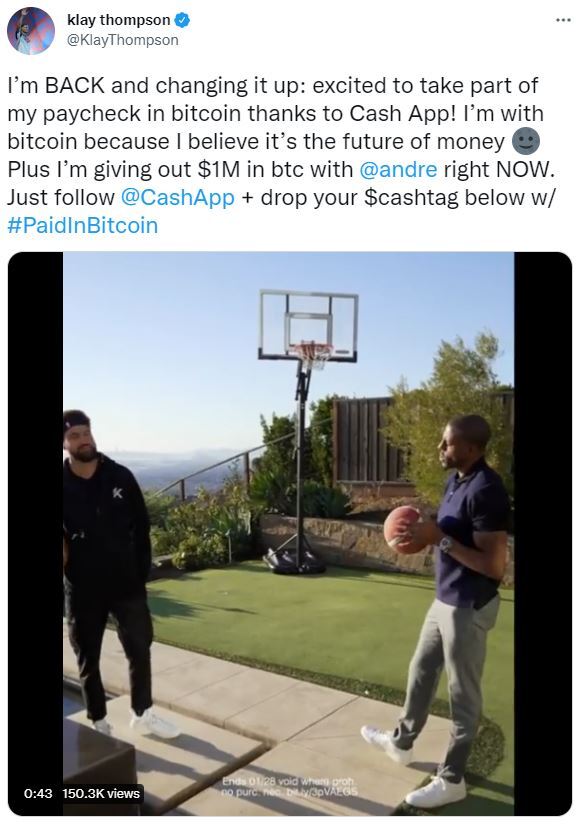Click the wristwatch on the man holding the ball

(x=446, y=544)
